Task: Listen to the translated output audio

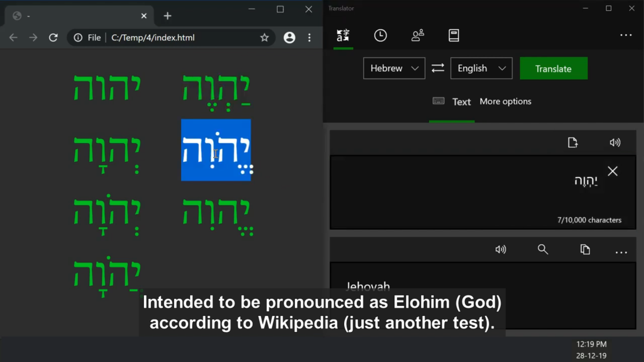Action: [x=501, y=249]
